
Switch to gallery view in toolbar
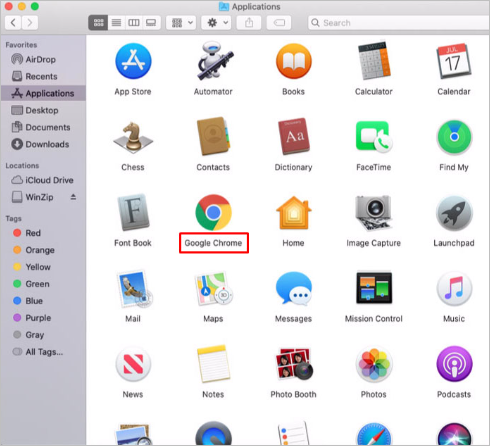coord(151,23)
